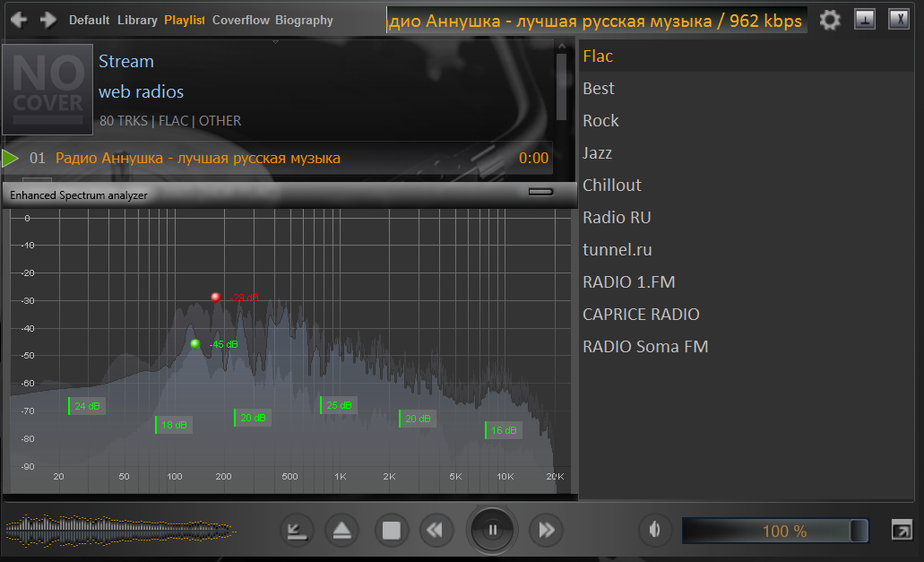Click the icon left of the eject button
This screenshot has width=924, height=562.
tap(295, 531)
